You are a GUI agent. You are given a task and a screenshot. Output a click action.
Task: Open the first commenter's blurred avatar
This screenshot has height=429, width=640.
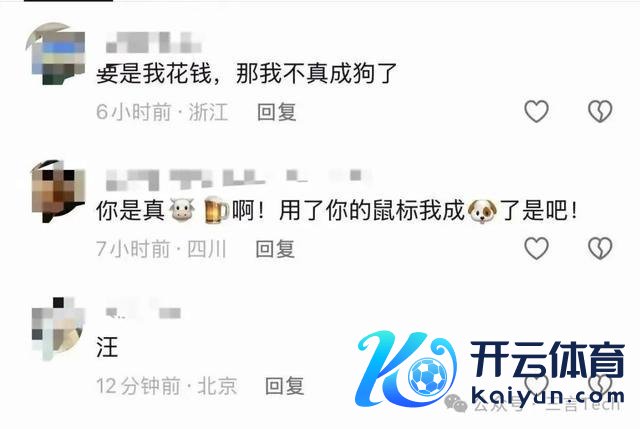click(x=56, y=54)
